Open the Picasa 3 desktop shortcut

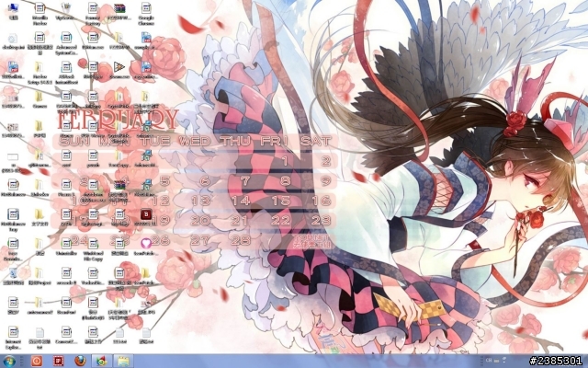click(x=66, y=188)
